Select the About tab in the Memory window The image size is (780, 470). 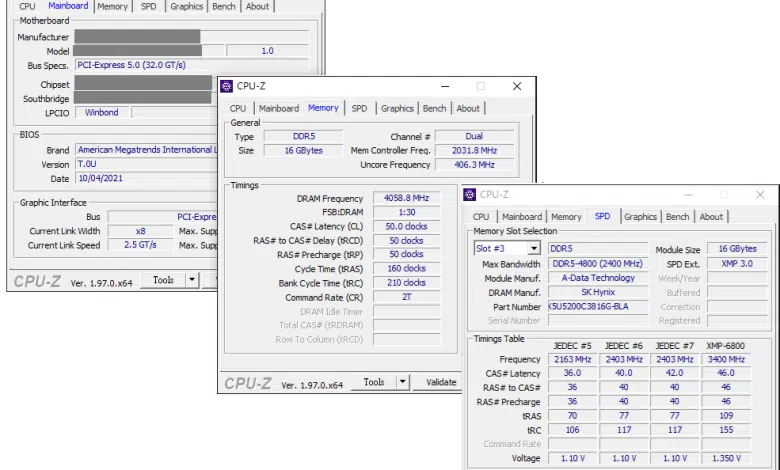468,108
